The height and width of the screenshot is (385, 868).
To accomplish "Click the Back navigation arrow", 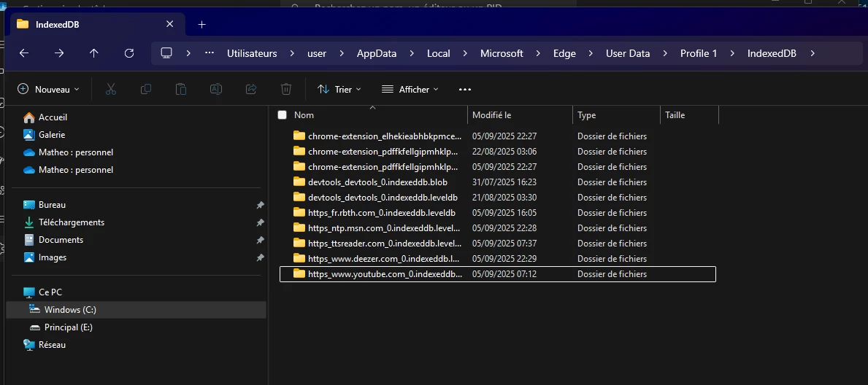I will [24, 53].
